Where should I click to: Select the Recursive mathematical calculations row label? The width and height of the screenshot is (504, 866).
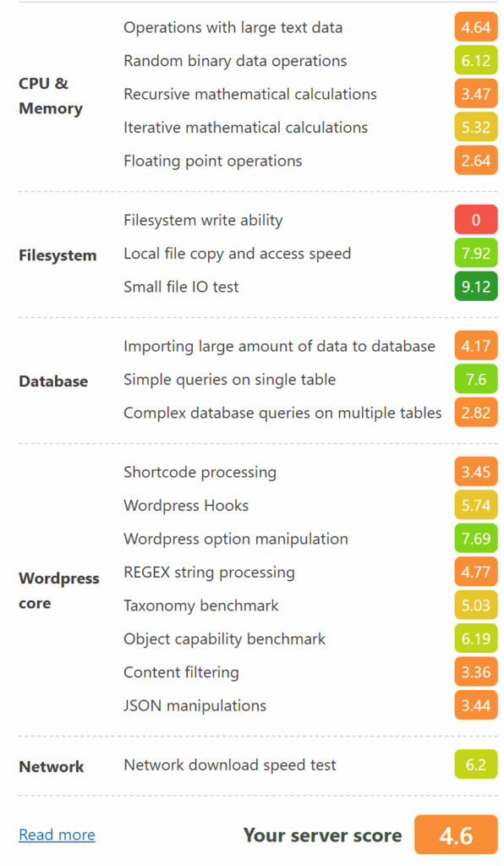click(250, 94)
